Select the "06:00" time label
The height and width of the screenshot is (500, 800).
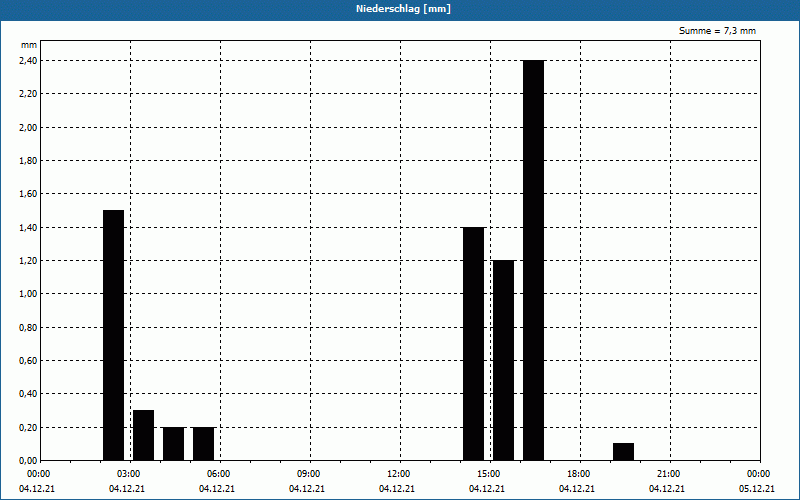coord(218,474)
